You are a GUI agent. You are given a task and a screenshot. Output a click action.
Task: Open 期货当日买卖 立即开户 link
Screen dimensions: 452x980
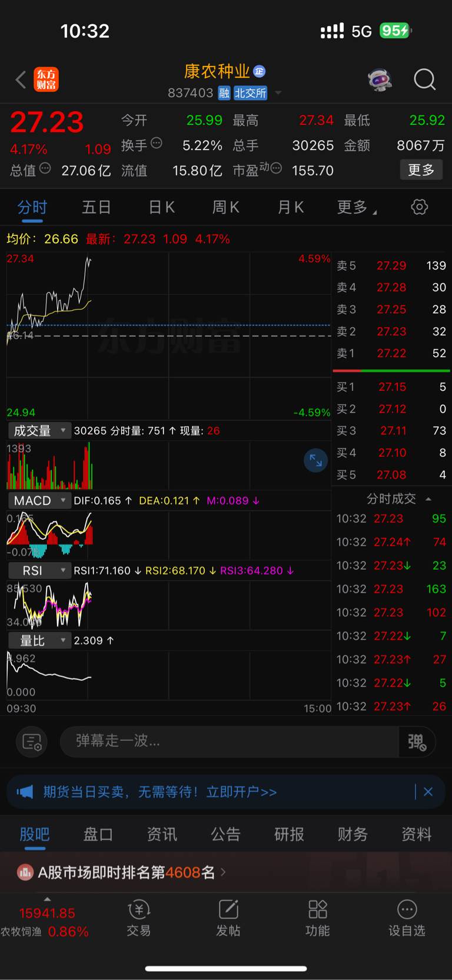(x=160, y=792)
